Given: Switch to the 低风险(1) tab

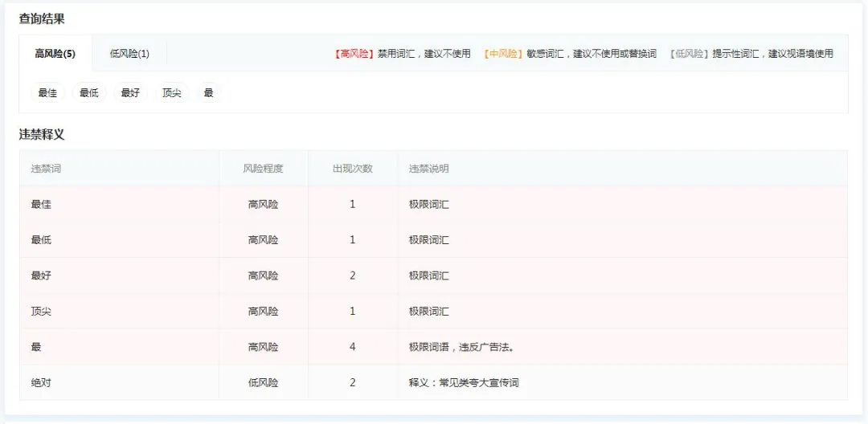Looking at the screenshot, I should coord(129,54).
